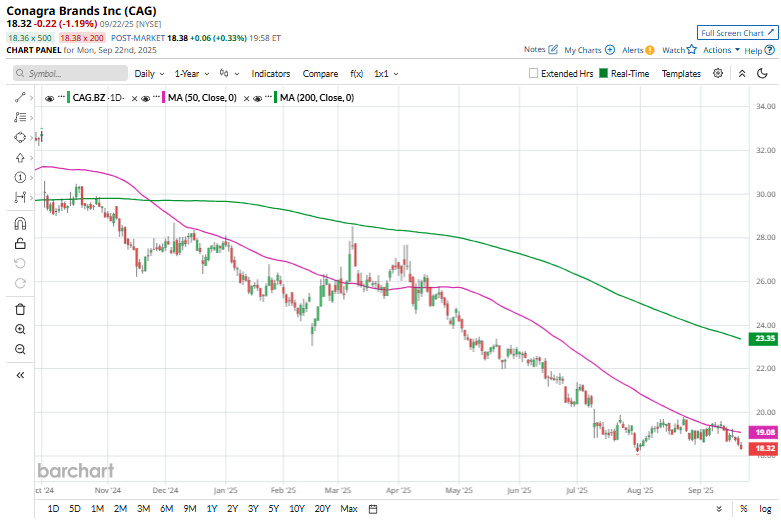Image resolution: width=781 pixels, height=520 pixels.
Task: Open Full Screen Chart
Action: 737,33
